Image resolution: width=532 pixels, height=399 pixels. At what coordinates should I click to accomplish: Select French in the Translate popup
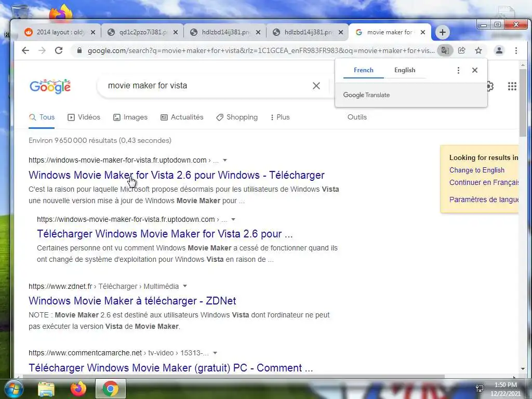[363, 70]
